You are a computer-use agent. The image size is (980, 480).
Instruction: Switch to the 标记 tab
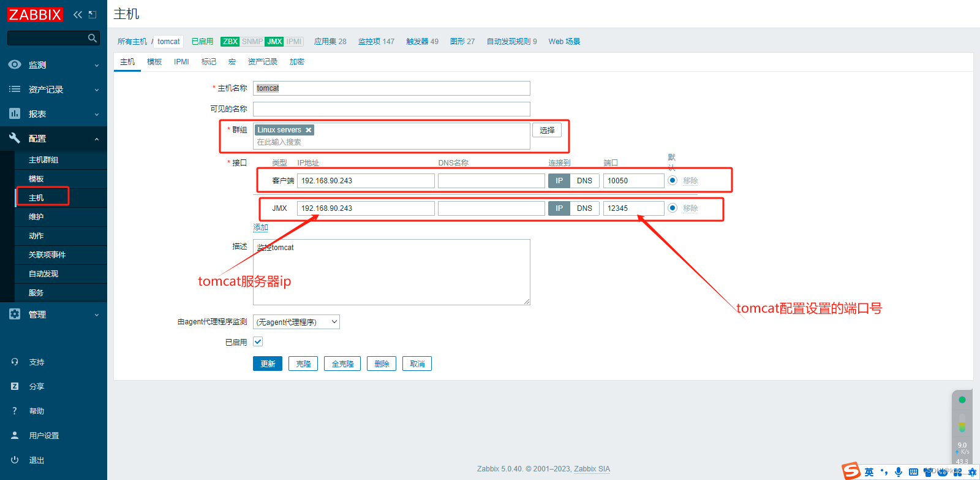[209, 62]
